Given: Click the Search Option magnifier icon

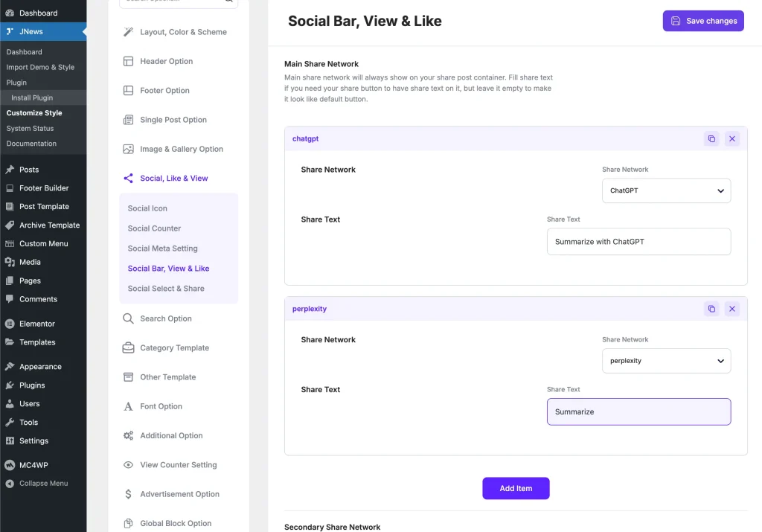Looking at the screenshot, I should pyautogui.click(x=128, y=318).
